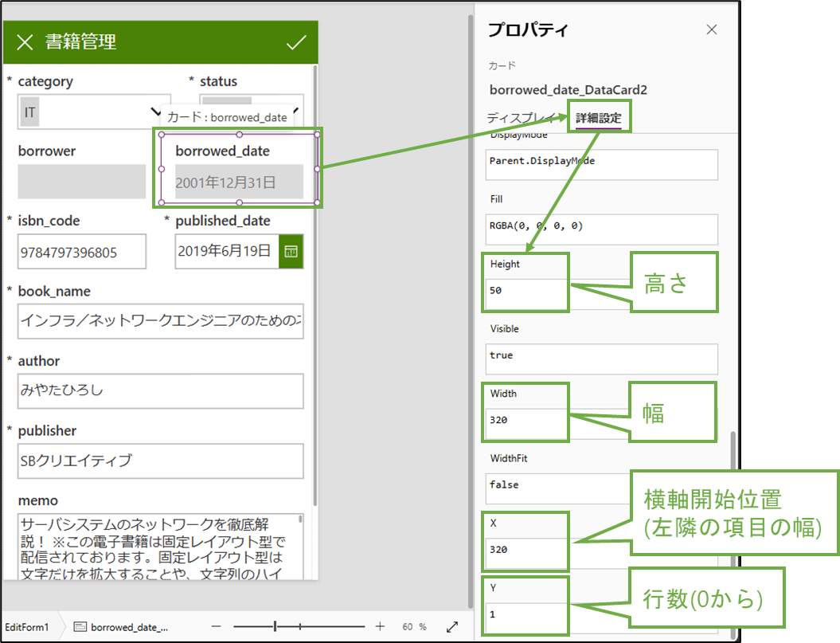Select EditForm1 in the breadcrumb
The height and width of the screenshot is (643, 840).
[27, 627]
